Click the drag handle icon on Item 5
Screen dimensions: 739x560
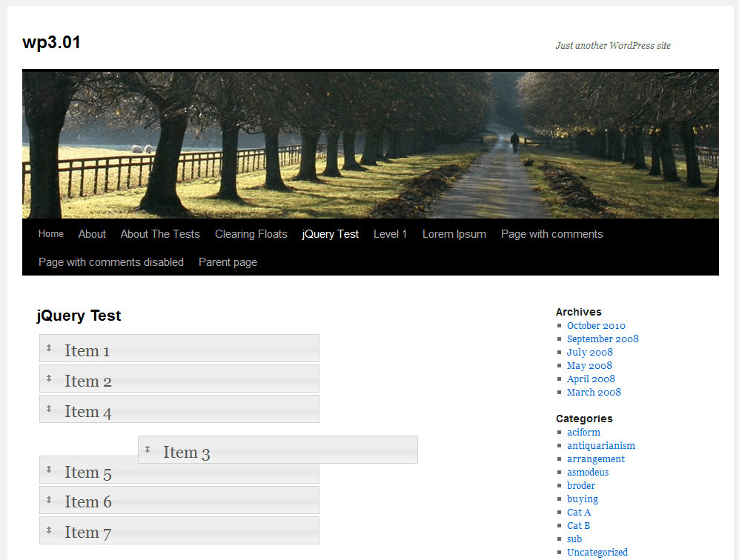[x=50, y=470]
